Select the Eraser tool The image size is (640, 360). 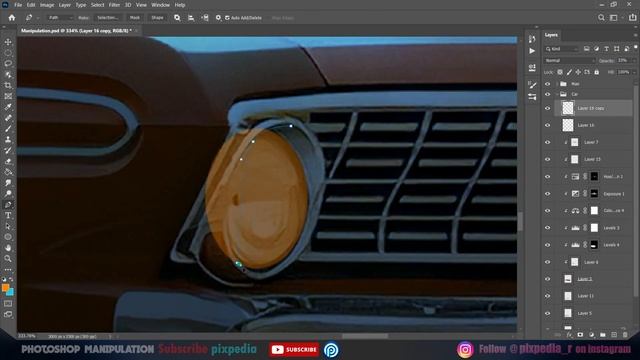pyautogui.click(x=8, y=161)
